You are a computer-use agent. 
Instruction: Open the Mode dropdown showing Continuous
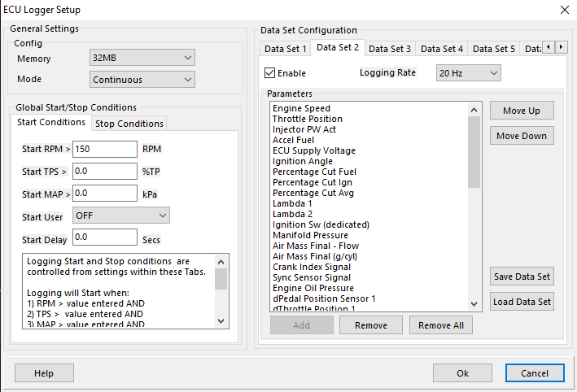142,80
